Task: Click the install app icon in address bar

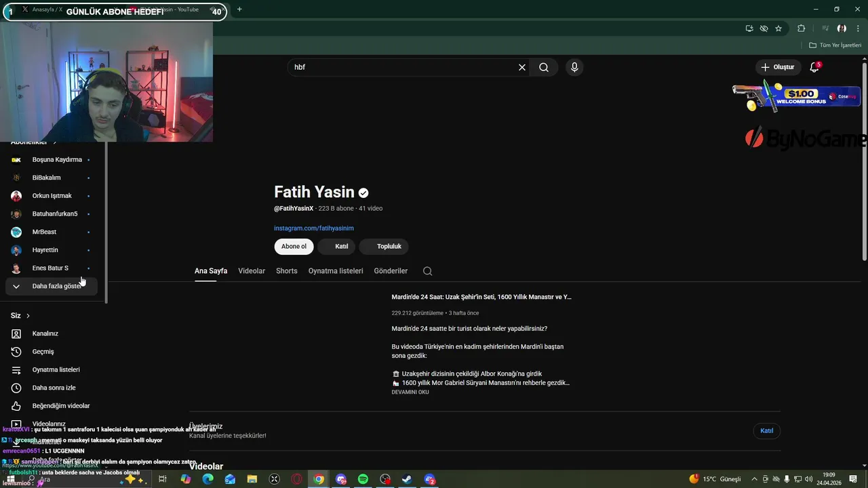Action: tap(749, 28)
